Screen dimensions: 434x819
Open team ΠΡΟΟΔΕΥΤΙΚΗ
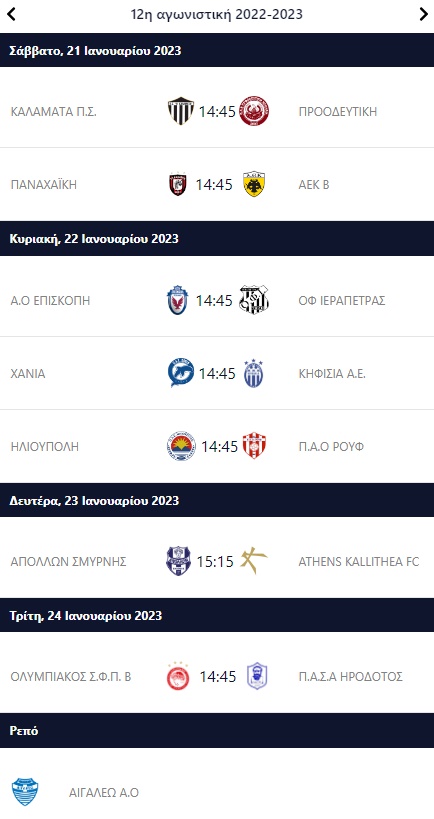[x=337, y=112]
